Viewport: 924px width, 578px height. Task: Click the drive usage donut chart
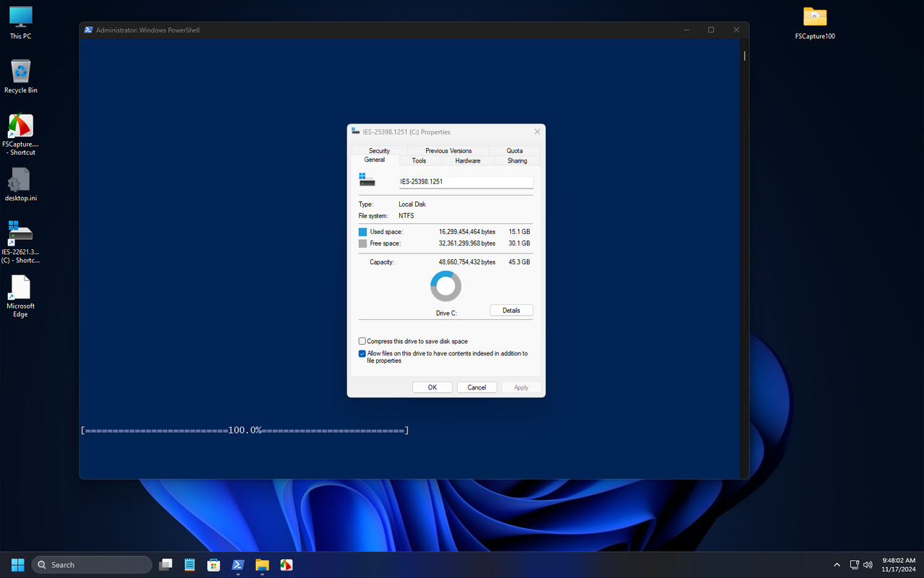point(446,286)
